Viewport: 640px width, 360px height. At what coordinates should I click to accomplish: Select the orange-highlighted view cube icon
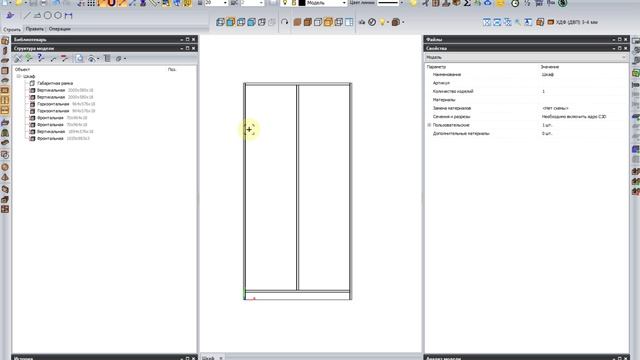(328, 22)
